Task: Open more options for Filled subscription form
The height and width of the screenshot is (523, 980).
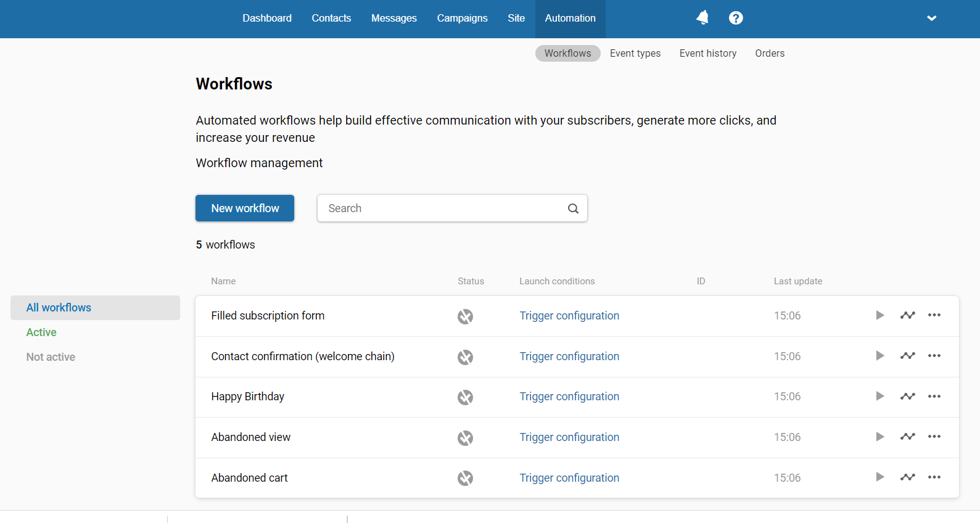Action: [x=934, y=315]
